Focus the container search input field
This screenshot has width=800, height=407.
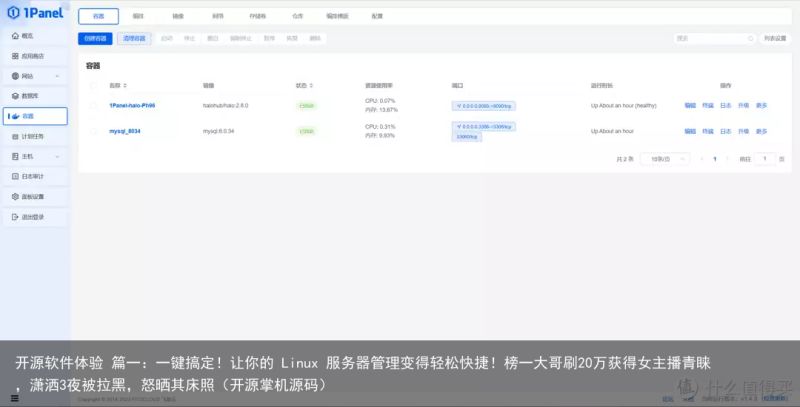714,38
